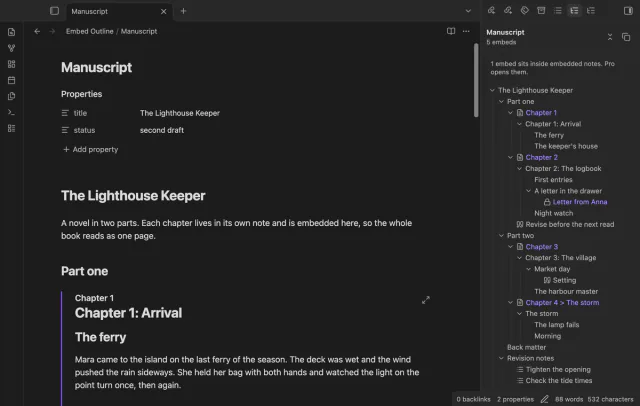Open the Chapter 1 embed link
This screenshot has height=406, width=640.
541,113
